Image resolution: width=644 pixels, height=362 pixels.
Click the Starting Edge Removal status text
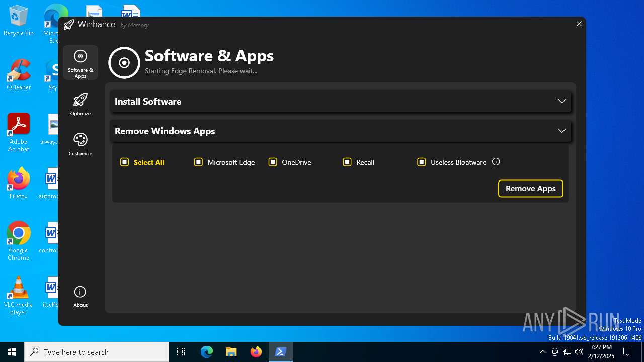click(201, 71)
